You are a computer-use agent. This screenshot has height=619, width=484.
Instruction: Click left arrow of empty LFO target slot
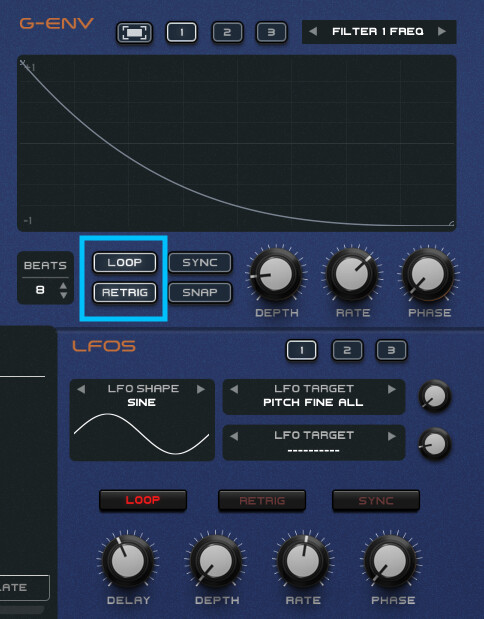click(x=234, y=436)
